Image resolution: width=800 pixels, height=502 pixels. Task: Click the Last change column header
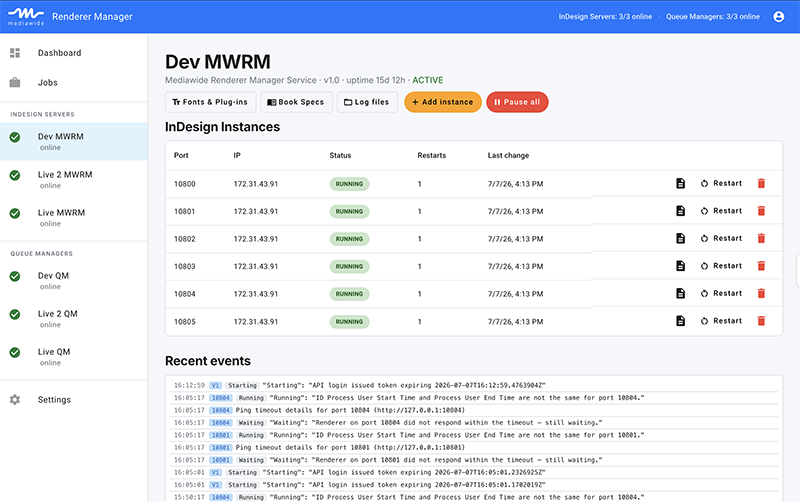tap(508, 155)
